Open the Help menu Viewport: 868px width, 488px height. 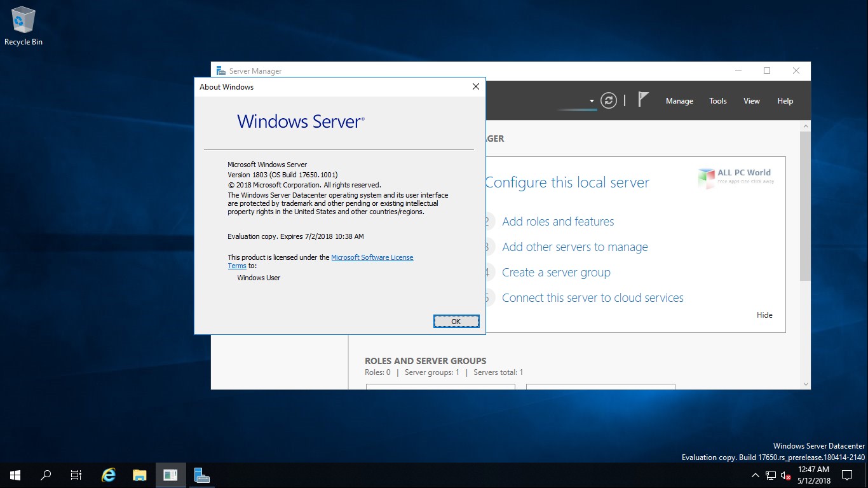(x=785, y=101)
